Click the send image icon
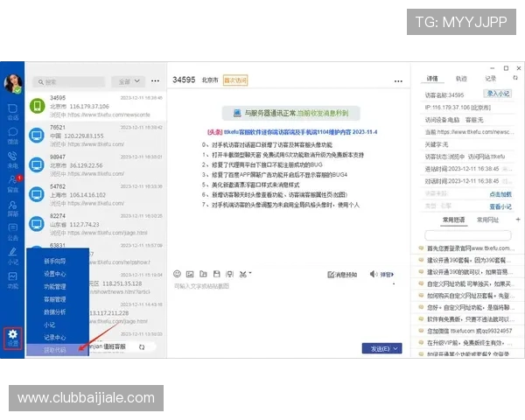Viewport: 525px width, 420px height. pyautogui.click(x=190, y=274)
